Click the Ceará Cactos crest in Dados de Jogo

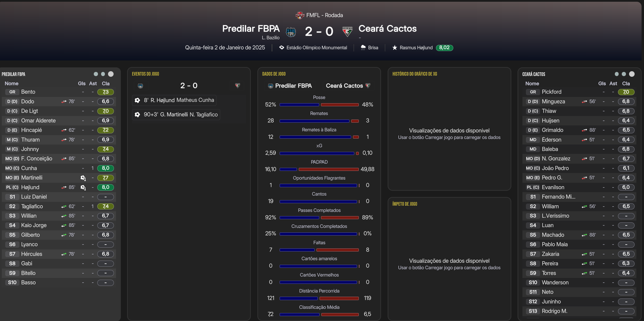coord(368,86)
